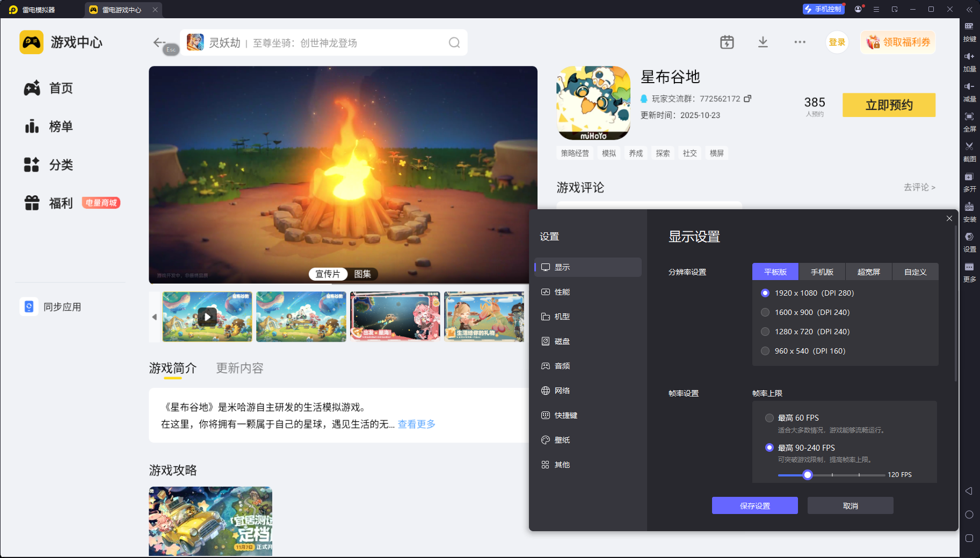
Task: Click the 保存设置 save button
Action: 755,505
